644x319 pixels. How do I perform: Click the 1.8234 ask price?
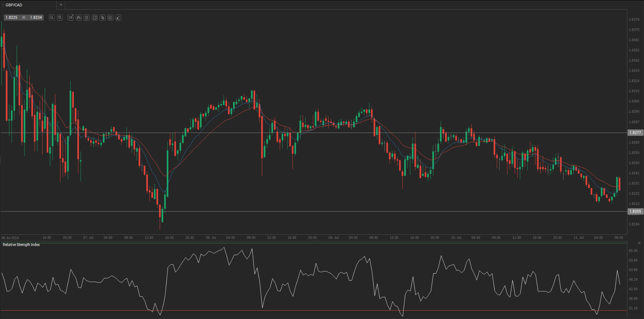[x=36, y=17]
